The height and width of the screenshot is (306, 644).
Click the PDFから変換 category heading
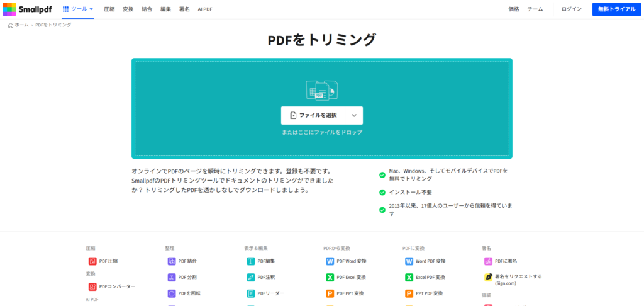[x=336, y=249]
